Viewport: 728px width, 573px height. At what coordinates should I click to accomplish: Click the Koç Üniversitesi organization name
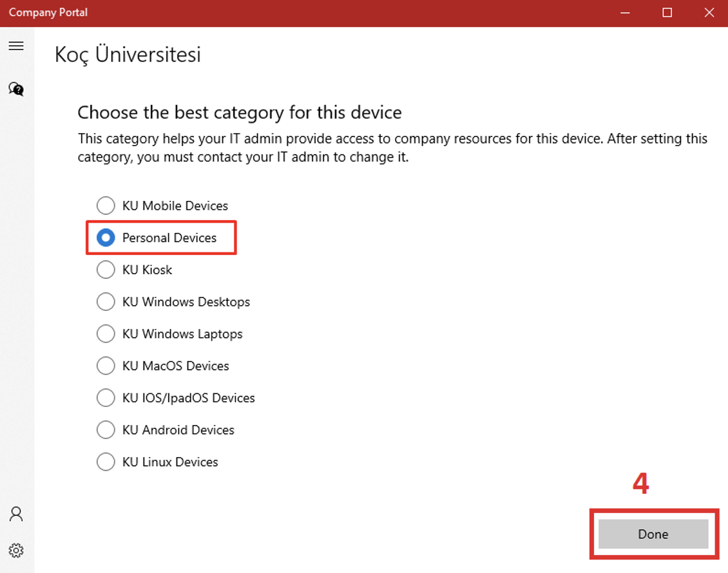126,55
